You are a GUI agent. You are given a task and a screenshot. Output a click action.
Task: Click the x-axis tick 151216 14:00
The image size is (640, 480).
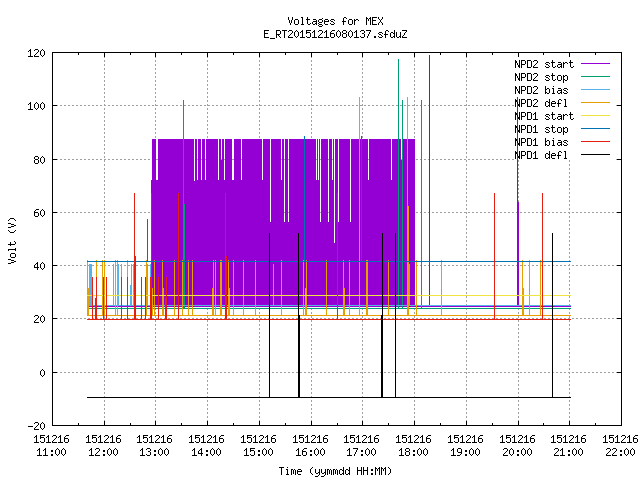[207, 446]
